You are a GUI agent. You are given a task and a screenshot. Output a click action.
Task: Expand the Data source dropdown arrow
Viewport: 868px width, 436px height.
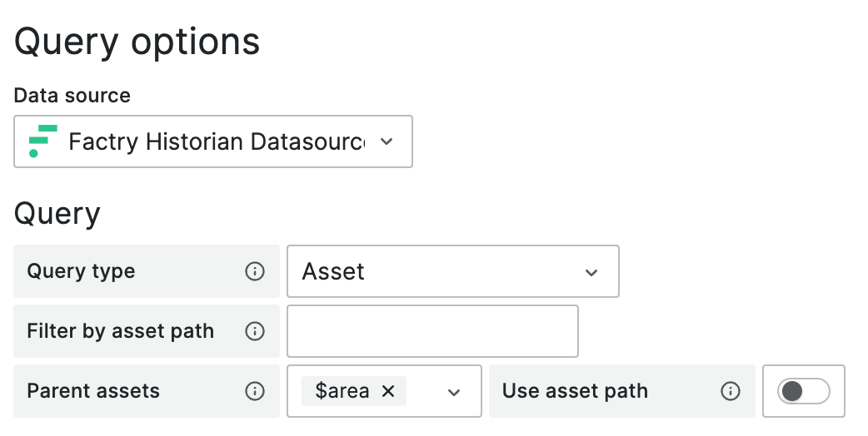387,141
